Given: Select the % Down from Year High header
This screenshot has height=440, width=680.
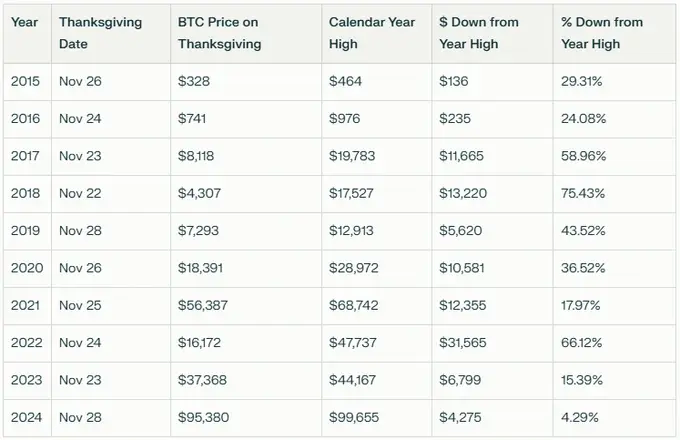Looking at the screenshot, I should click(602, 32).
